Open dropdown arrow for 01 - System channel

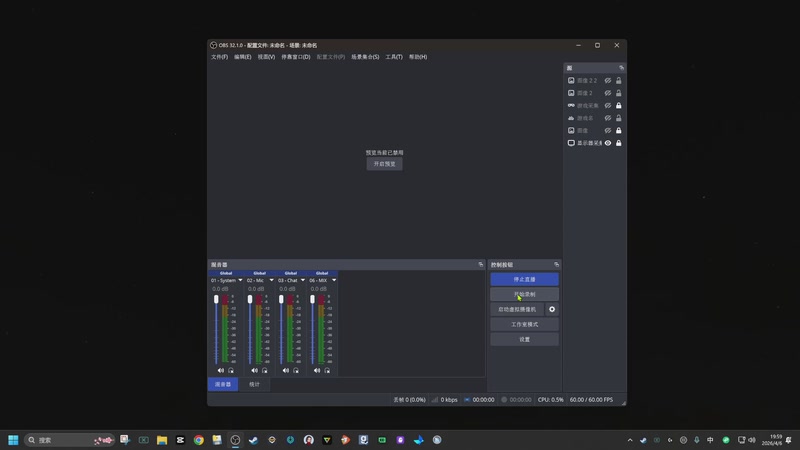pos(240,280)
